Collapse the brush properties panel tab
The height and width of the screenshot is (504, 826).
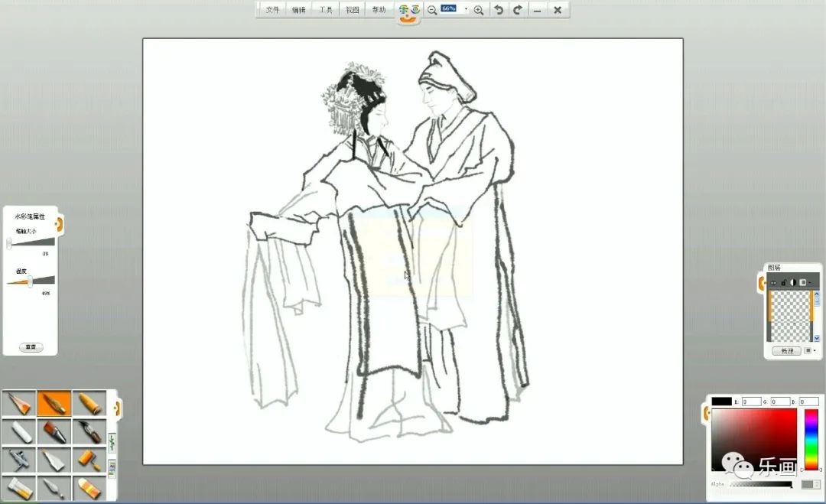pos(60,224)
